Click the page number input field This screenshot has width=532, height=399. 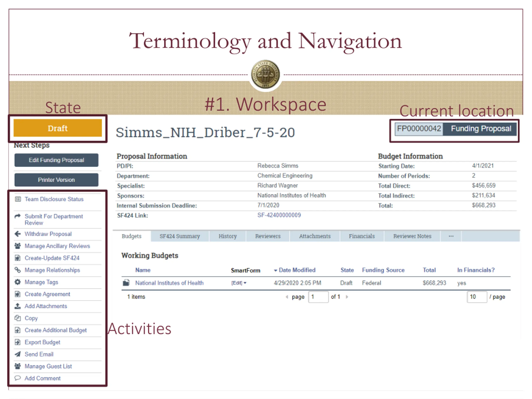318,297
